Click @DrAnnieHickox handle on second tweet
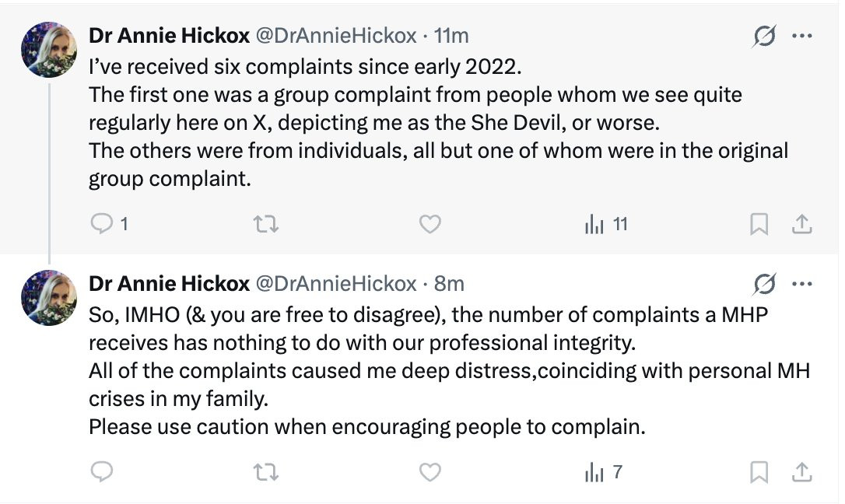 (335, 284)
